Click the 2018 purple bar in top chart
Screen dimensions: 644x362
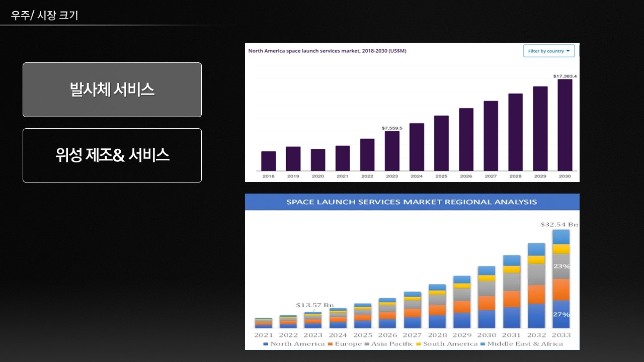coord(268,161)
